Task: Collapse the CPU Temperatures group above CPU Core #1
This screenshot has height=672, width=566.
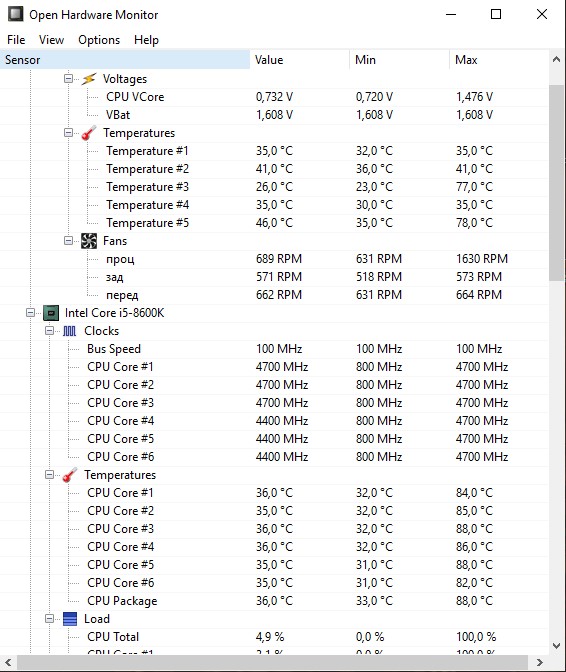Action: pyautogui.click(x=49, y=474)
